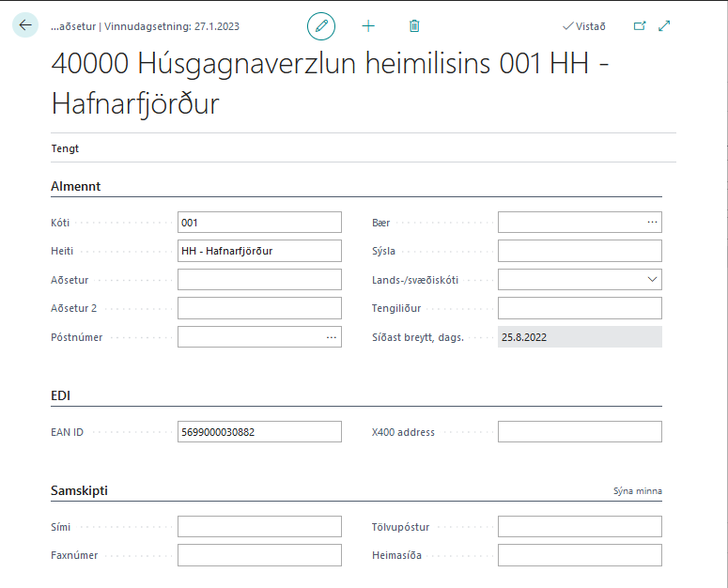728x588 pixels.
Task: Select the Heiti text field
Action: pos(258,251)
